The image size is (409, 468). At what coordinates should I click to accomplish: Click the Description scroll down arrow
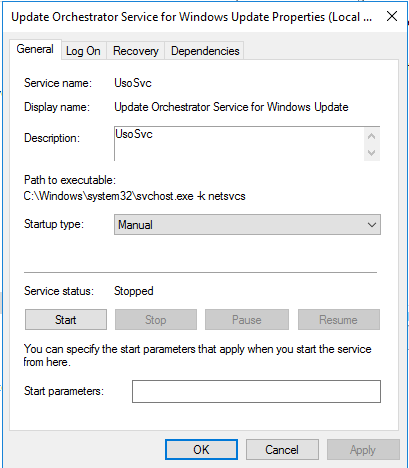372,153
